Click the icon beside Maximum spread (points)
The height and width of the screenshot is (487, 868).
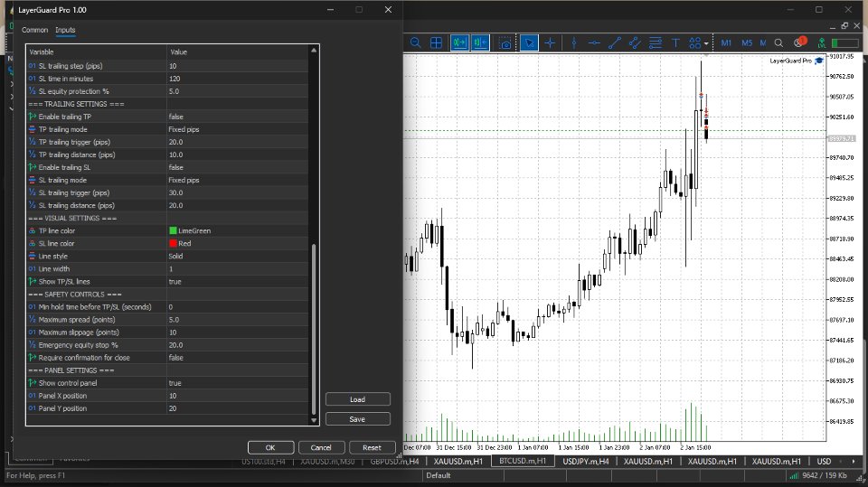coord(33,319)
